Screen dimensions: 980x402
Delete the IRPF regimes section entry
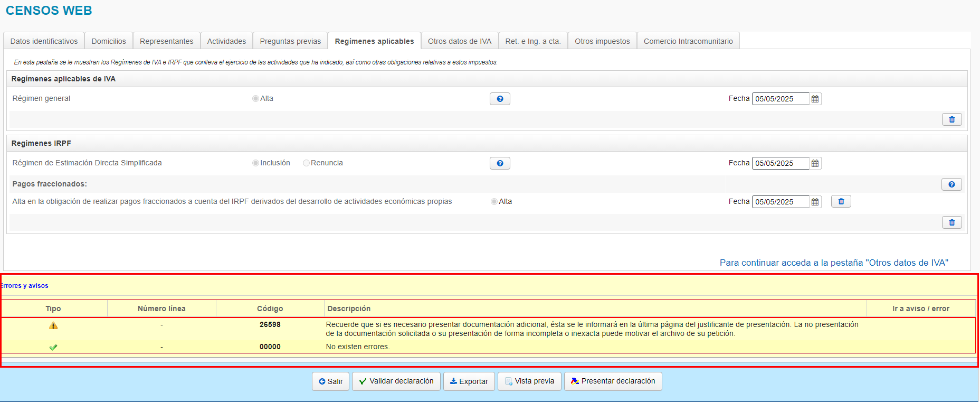pos(952,222)
